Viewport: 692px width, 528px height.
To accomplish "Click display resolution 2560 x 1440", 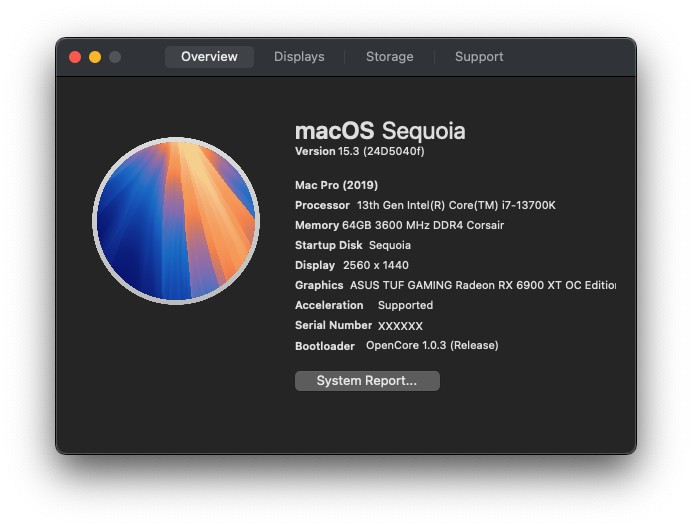I will pos(376,265).
